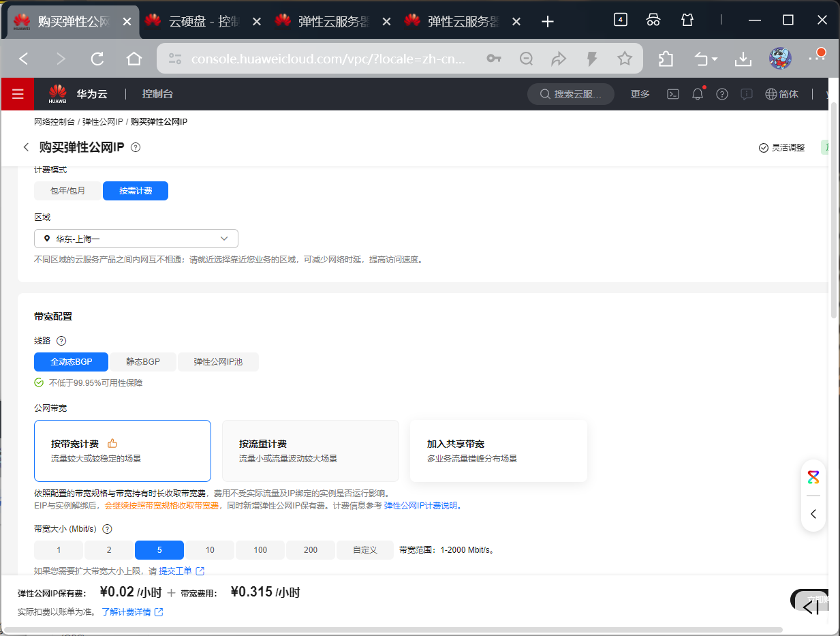
Task: Go to browser home page
Action: coord(134,59)
